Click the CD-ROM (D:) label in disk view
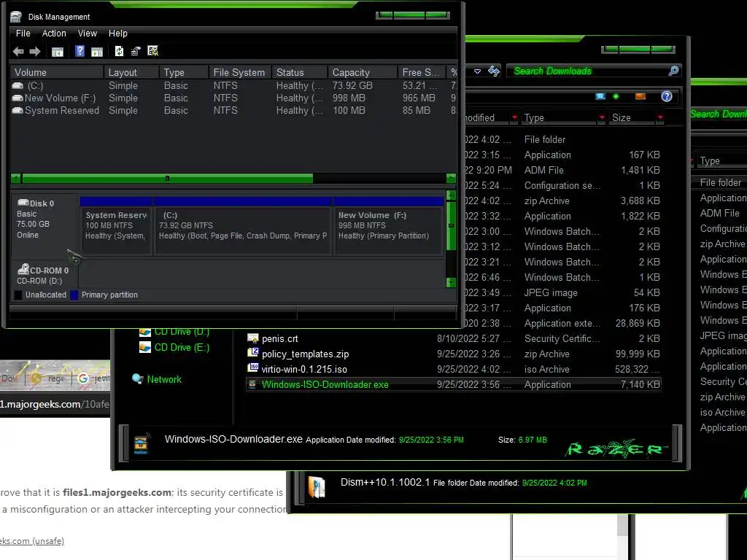Viewport: 747px width, 560px height. point(41,281)
